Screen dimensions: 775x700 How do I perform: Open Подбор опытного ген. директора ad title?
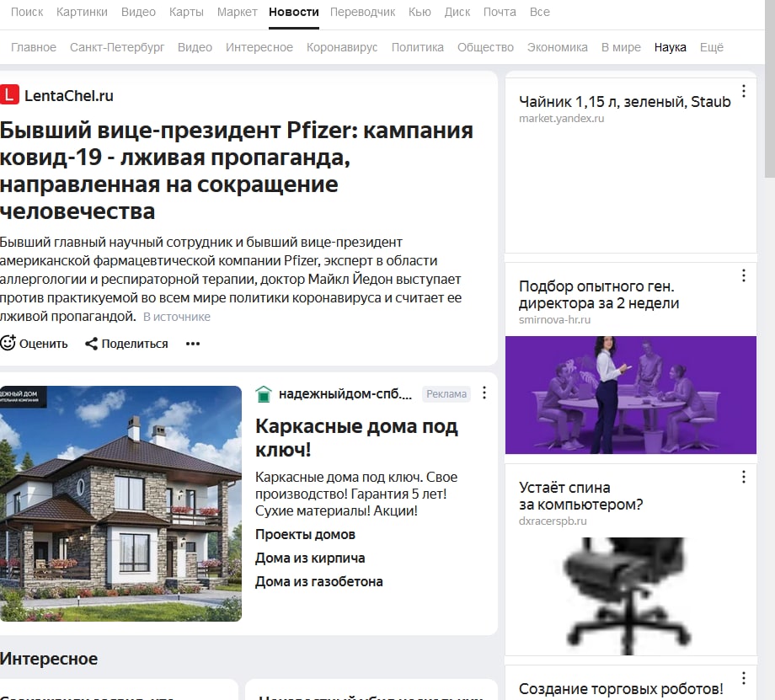click(599, 295)
